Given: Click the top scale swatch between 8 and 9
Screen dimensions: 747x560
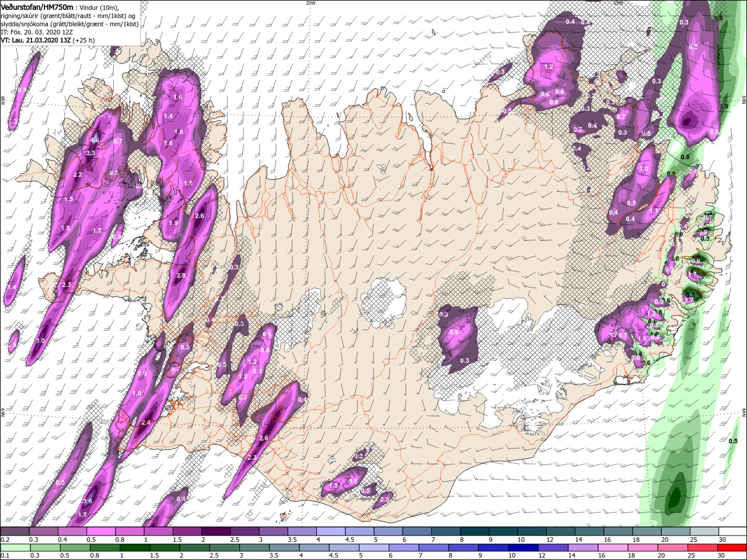Looking at the screenshot, I should [x=473, y=531].
